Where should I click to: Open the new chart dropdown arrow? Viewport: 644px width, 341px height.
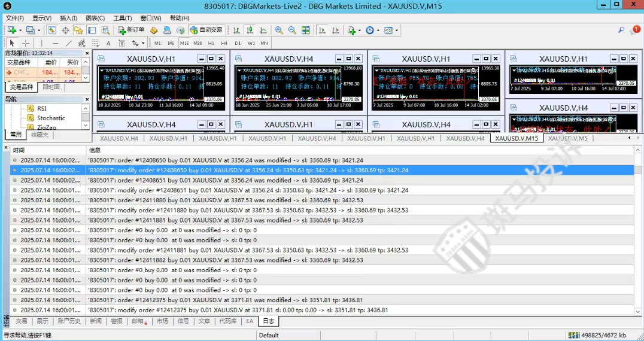(20, 30)
